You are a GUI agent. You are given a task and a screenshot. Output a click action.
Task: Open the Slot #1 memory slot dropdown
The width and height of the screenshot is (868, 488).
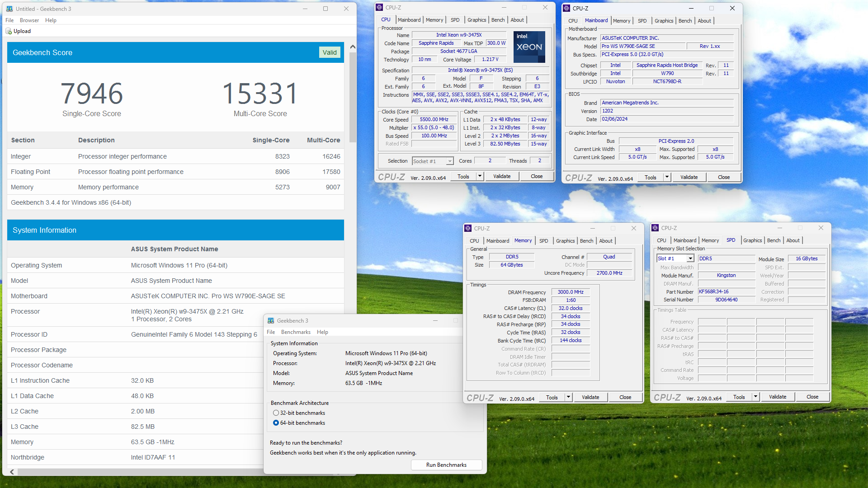click(690, 258)
